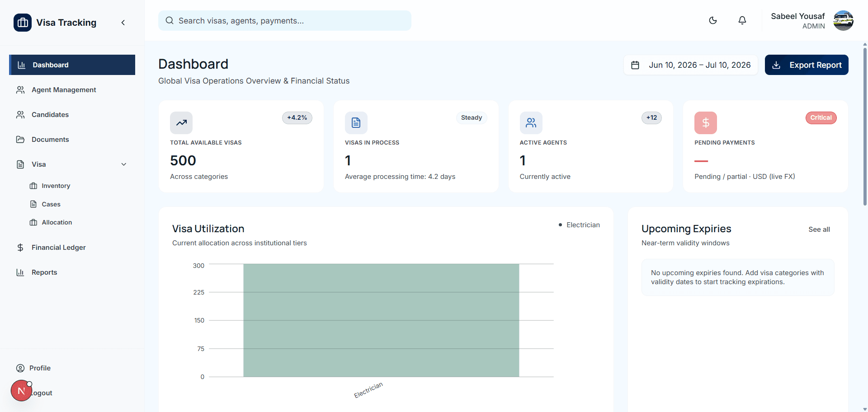Open notifications via the bell icon

(742, 20)
